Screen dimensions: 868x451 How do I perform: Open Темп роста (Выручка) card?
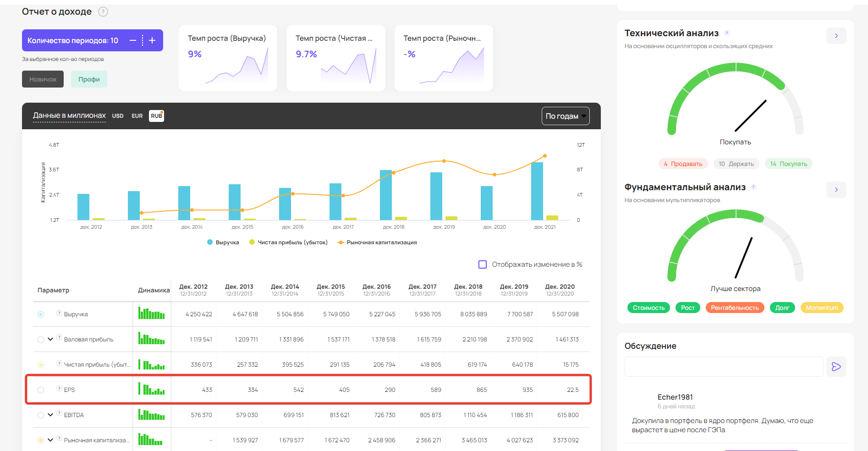pyautogui.click(x=228, y=58)
